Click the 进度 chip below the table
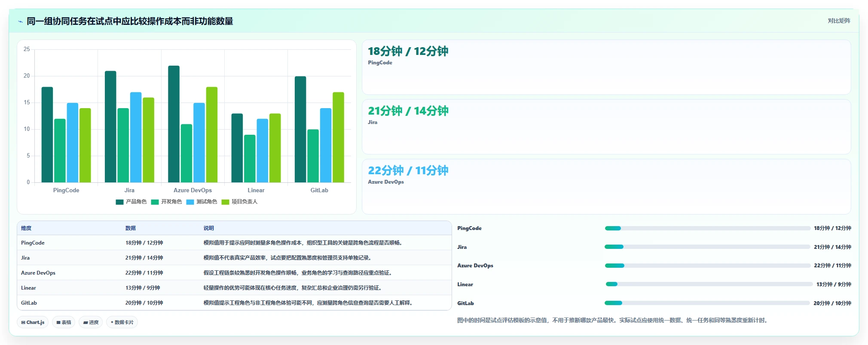The height and width of the screenshot is (345, 868). pos(91,322)
